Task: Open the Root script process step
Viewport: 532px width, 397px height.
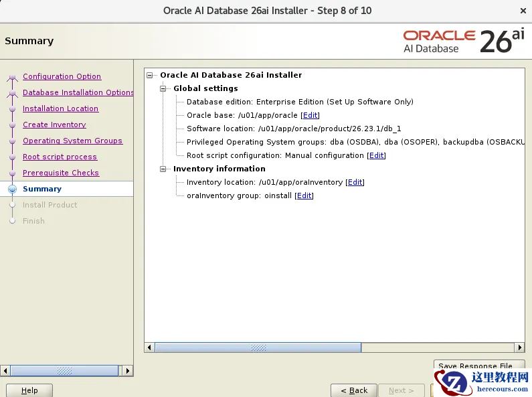Action: 60,157
